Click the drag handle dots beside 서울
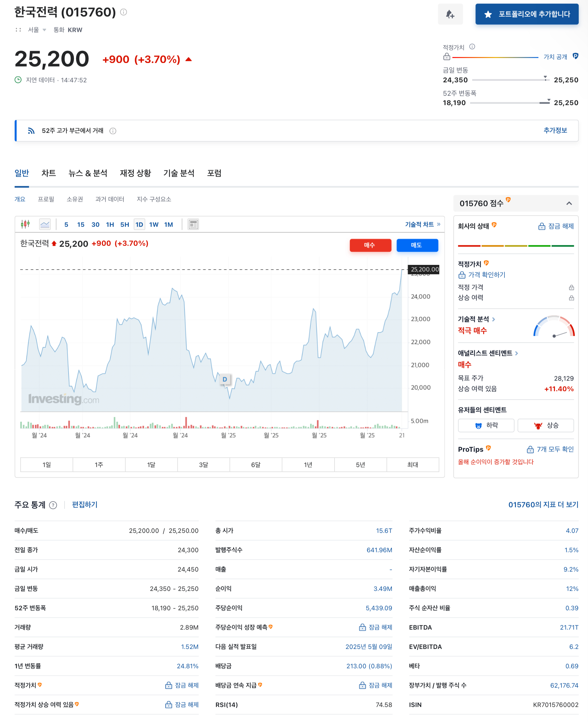Viewport: 588px width, 722px height. [x=18, y=30]
